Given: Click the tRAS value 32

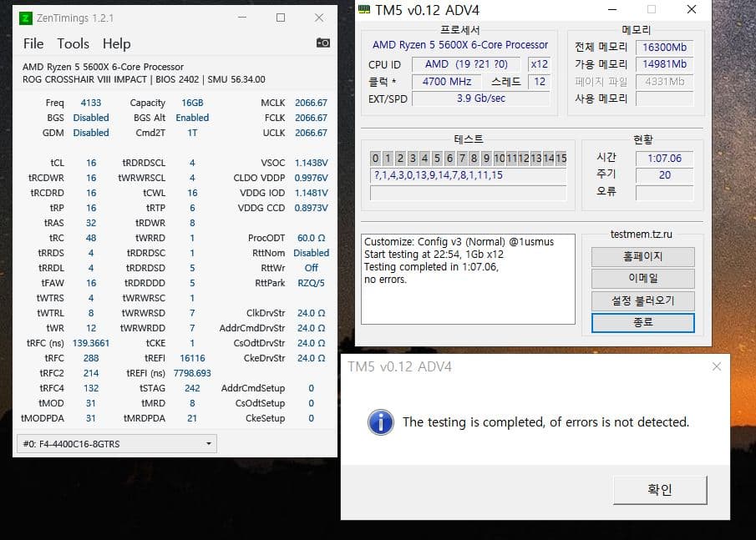Looking at the screenshot, I should [91, 223].
